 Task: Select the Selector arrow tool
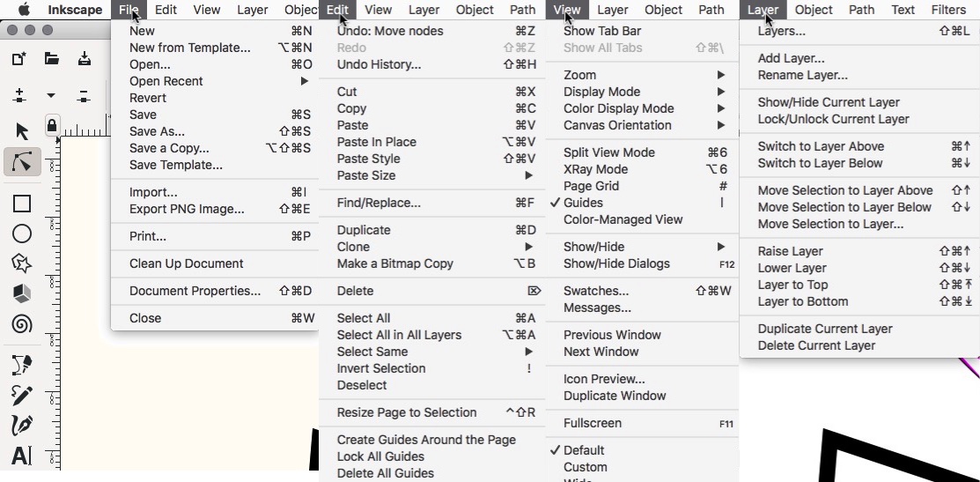[22, 130]
